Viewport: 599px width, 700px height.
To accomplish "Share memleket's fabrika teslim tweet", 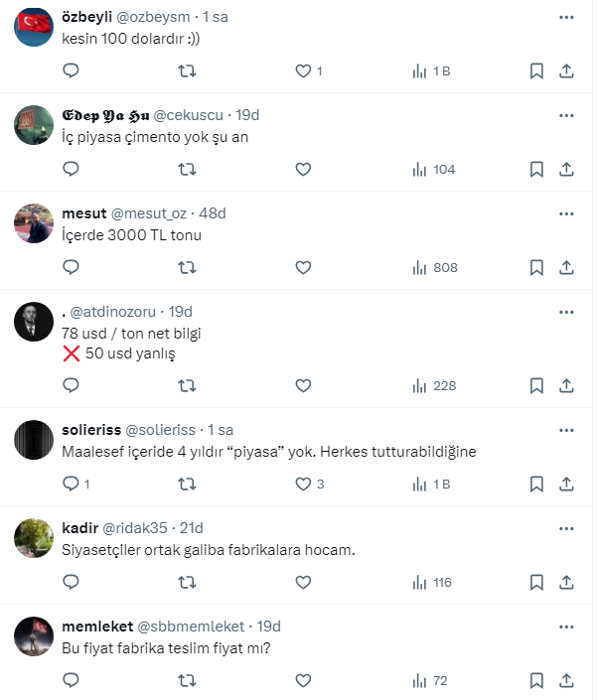I will pos(566,680).
